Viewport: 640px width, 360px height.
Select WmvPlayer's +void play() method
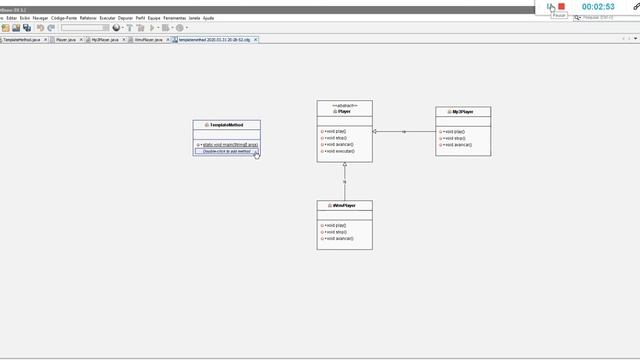[x=333, y=225]
